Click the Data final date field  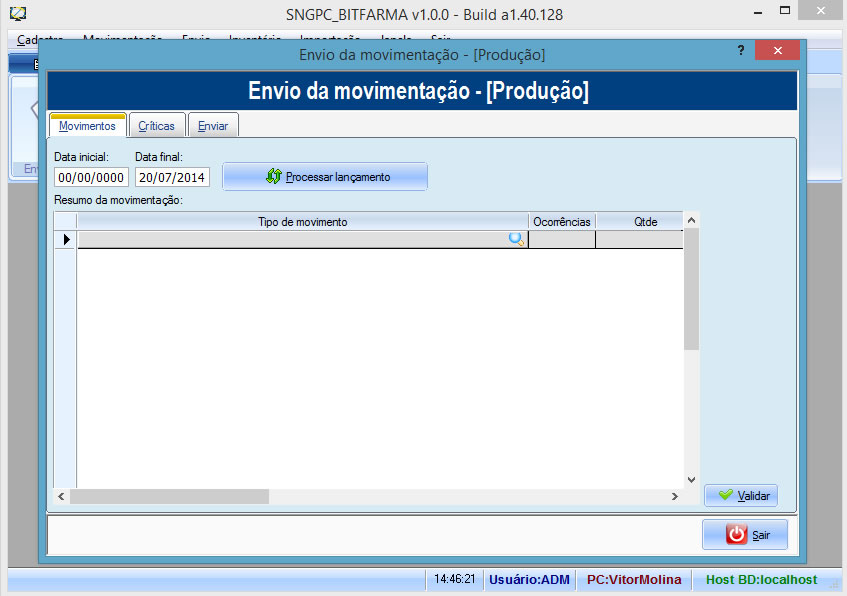click(x=172, y=177)
